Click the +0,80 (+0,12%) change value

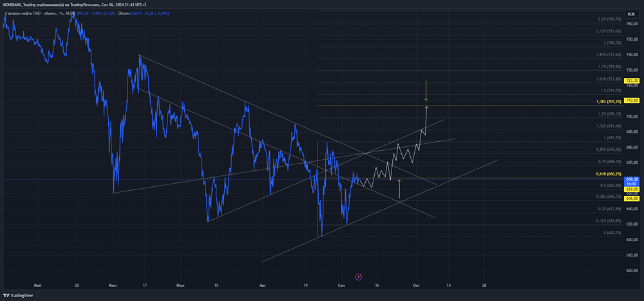pos(102,13)
